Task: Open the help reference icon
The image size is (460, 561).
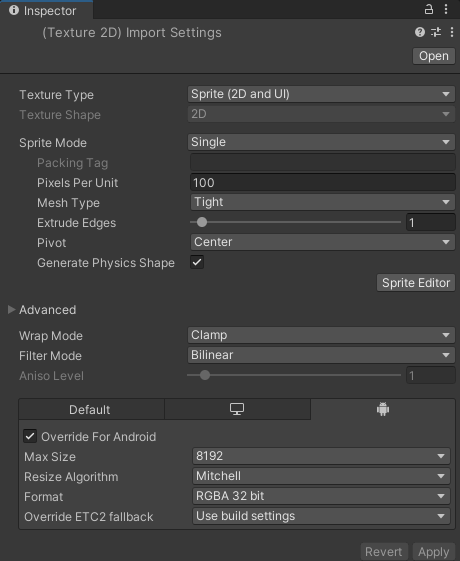Action: tap(420, 32)
